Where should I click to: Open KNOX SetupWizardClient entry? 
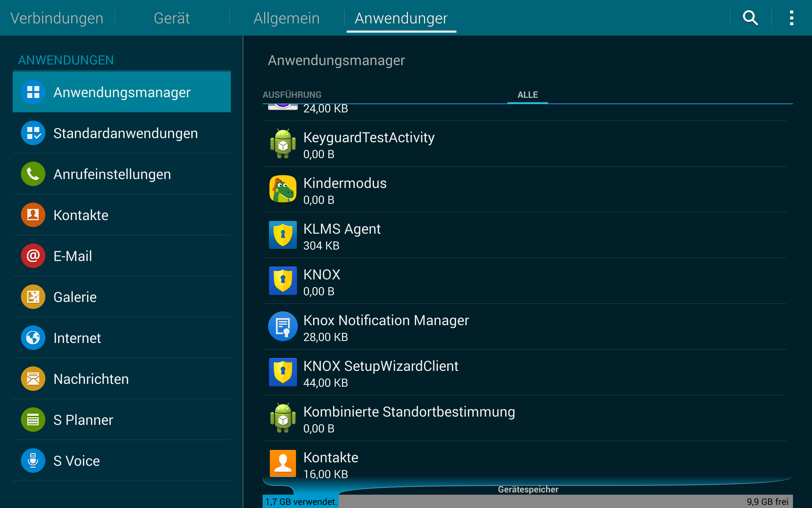click(x=524, y=372)
